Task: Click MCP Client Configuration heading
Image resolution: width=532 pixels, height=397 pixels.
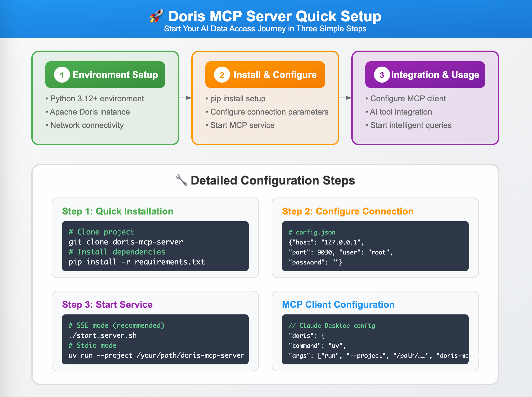Action: 338,304
